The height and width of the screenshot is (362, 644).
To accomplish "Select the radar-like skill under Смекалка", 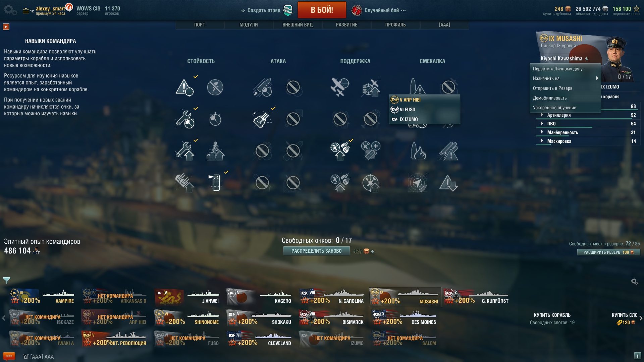I will click(x=418, y=183).
